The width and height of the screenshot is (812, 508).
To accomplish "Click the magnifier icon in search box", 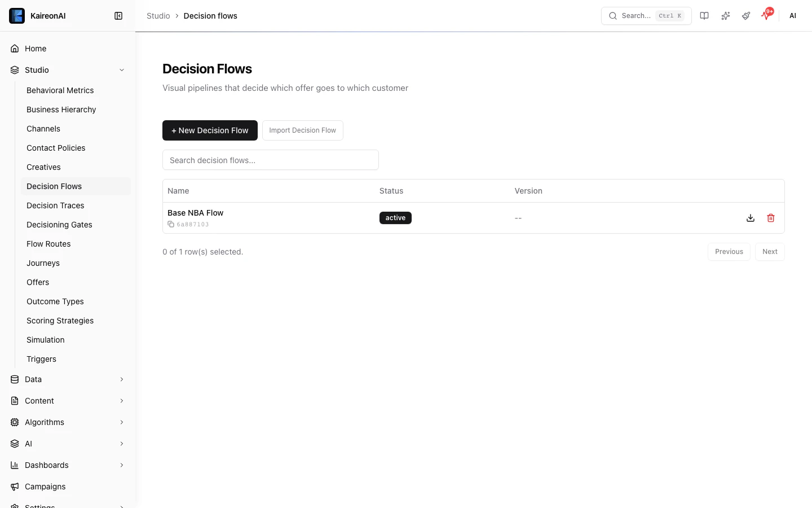I will (x=613, y=16).
